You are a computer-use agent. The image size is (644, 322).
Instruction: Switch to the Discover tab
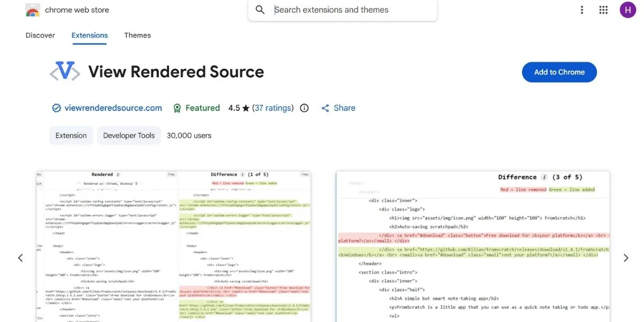40,35
